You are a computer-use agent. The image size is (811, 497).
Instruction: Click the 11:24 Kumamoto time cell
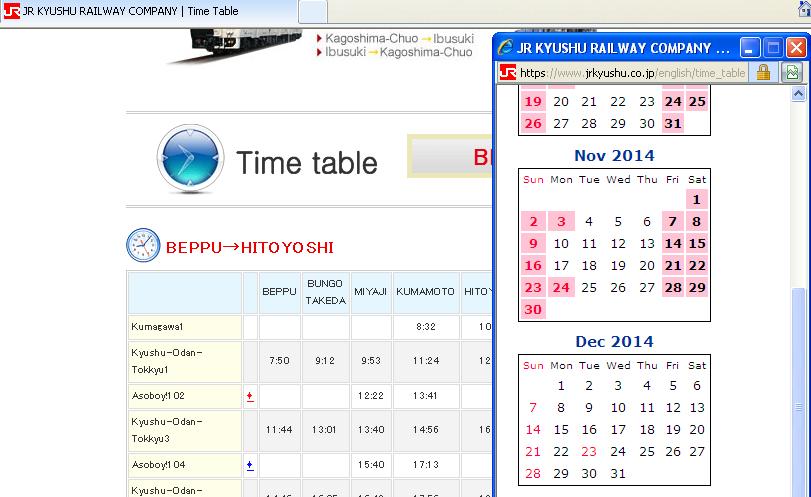click(426, 360)
